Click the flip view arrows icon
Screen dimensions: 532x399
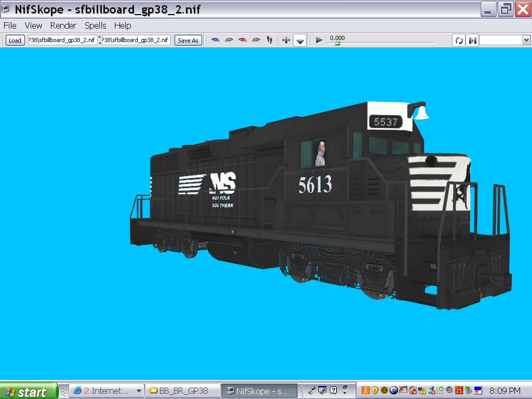point(286,41)
